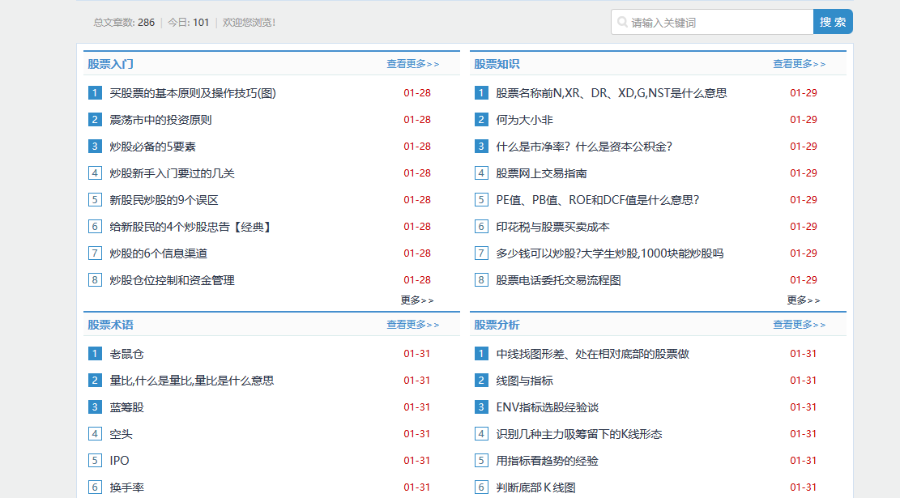Open term entry IPO
The image size is (900, 498).
pos(119,461)
